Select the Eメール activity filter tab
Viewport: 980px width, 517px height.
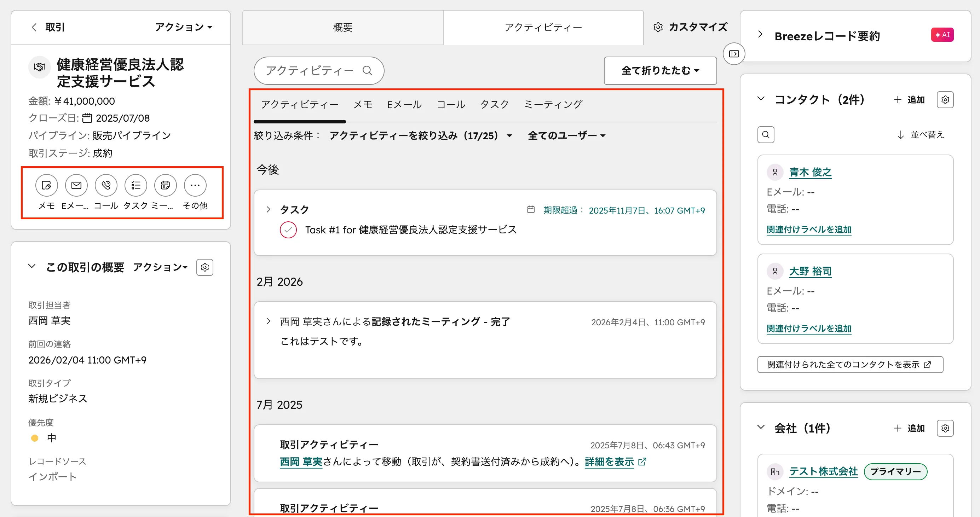pos(404,104)
